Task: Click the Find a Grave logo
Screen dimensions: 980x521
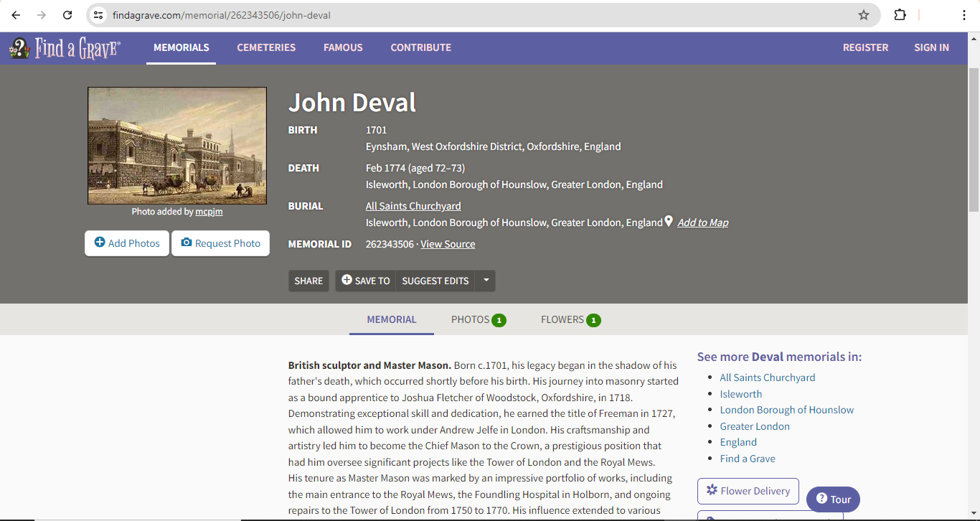Action: click(x=65, y=48)
